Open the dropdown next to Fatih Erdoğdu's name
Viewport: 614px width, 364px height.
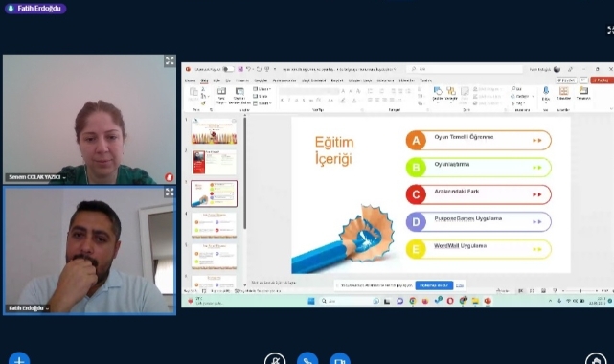pyautogui.click(x=47, y=308)
